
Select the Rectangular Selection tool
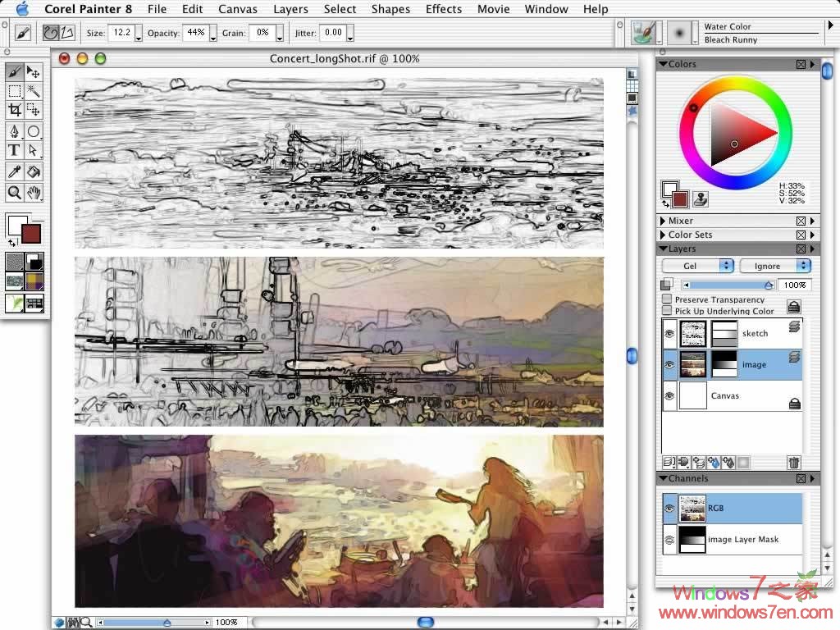(14, 91)
